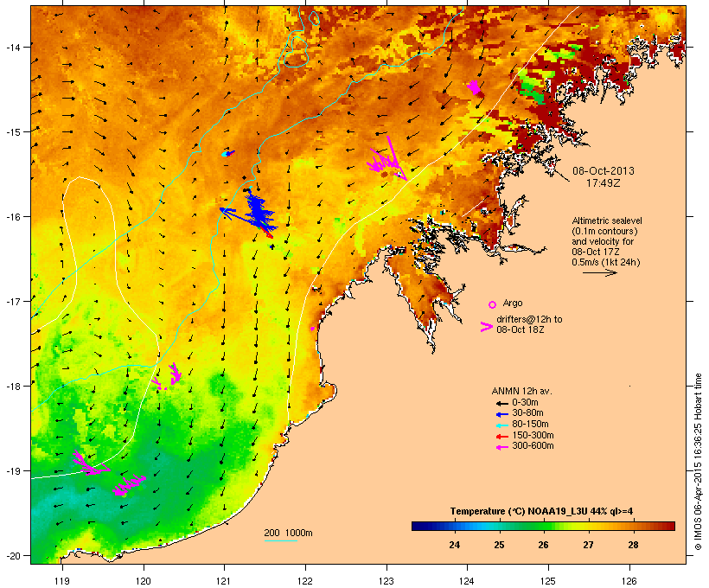The height and width of the screenshot is (588, 709).
Task: Click the longitude label '120'
Action: (144, 581)
